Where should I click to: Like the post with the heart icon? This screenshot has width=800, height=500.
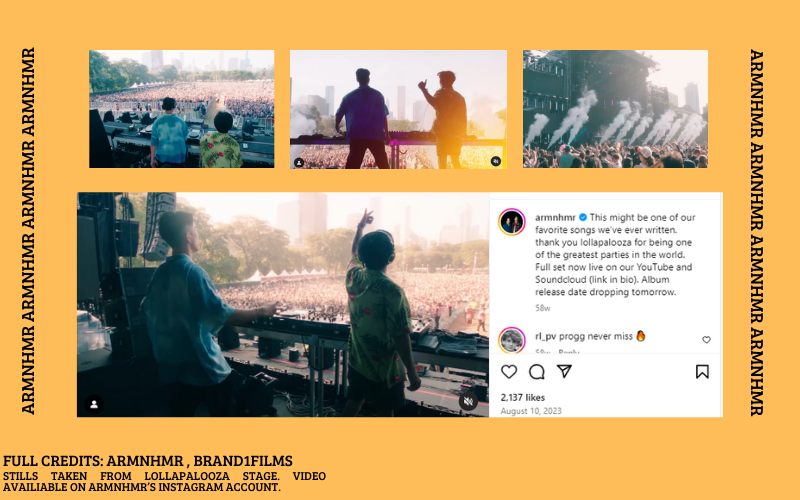pyautogui.click(x=509, y=371)
